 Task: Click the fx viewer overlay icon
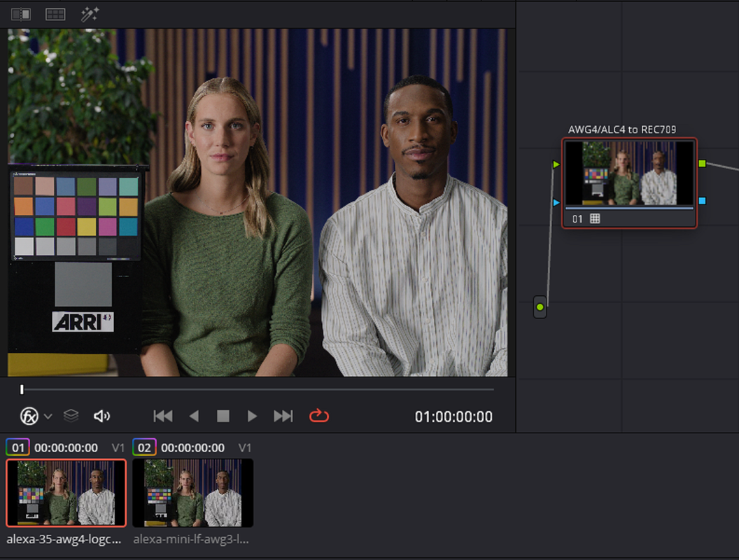click(29, 416)
